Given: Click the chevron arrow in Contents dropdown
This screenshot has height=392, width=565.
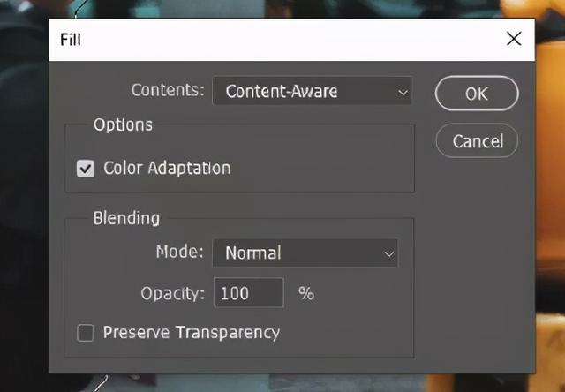Looking at the screenshot, I should point(403,92).
